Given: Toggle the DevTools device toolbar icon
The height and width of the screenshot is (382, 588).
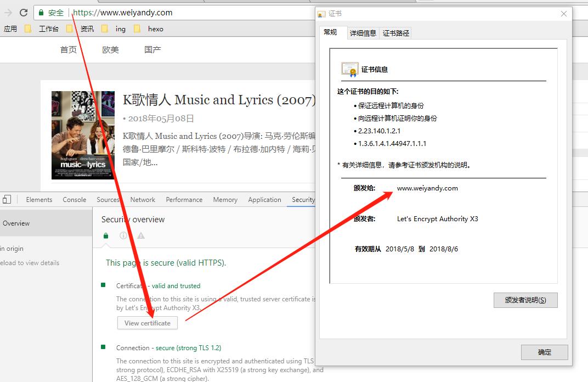Looking at the screenshot, I should coord(7,200).
